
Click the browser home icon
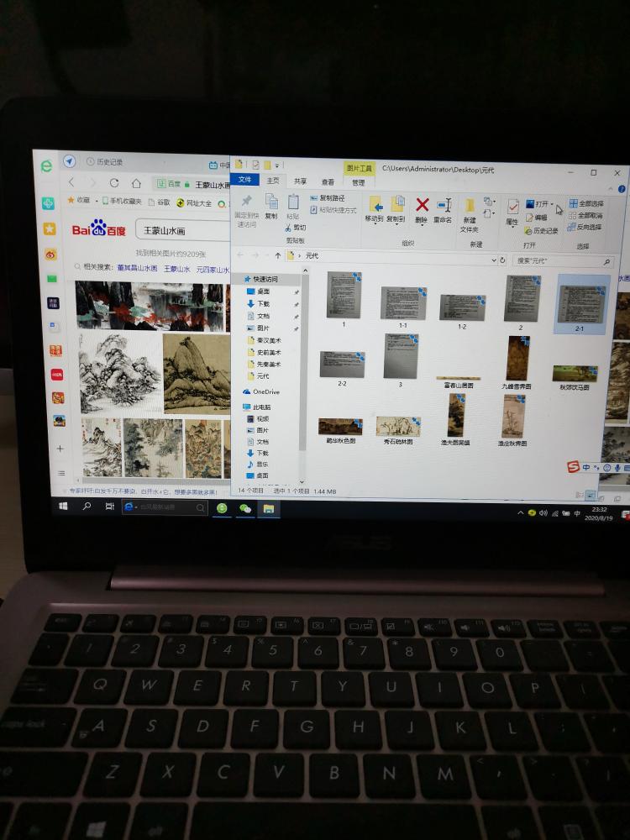click(x=136, y=183)
